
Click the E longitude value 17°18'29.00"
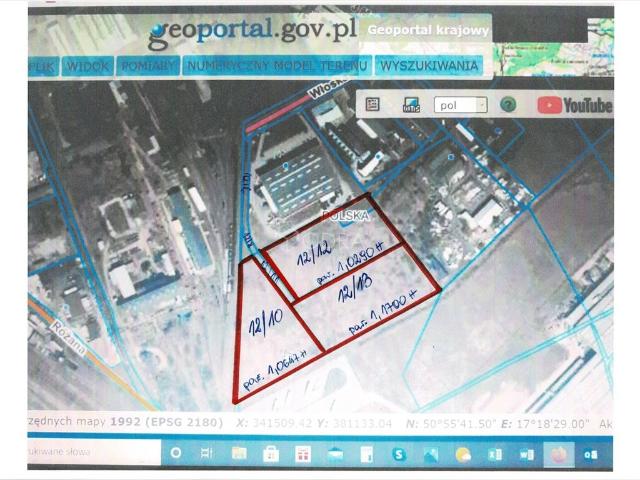pos(553,424)
